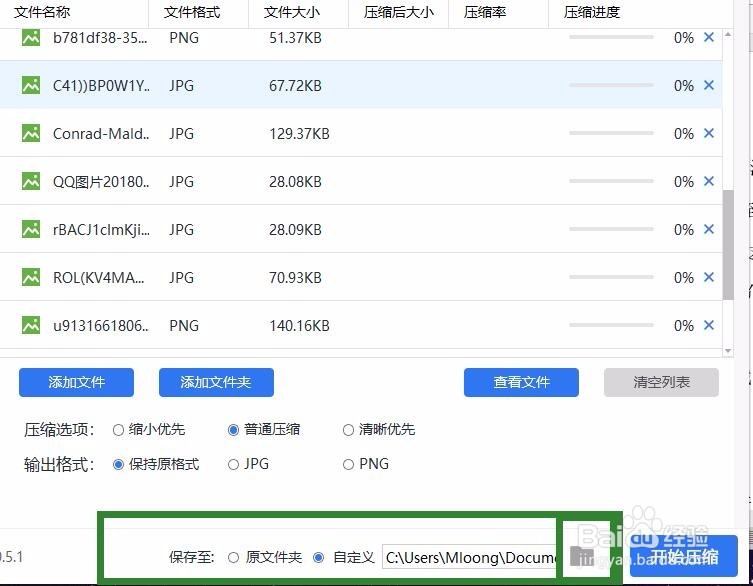
Task: Choose 保持原格式 output format
Action: click(x=118, y=464)
